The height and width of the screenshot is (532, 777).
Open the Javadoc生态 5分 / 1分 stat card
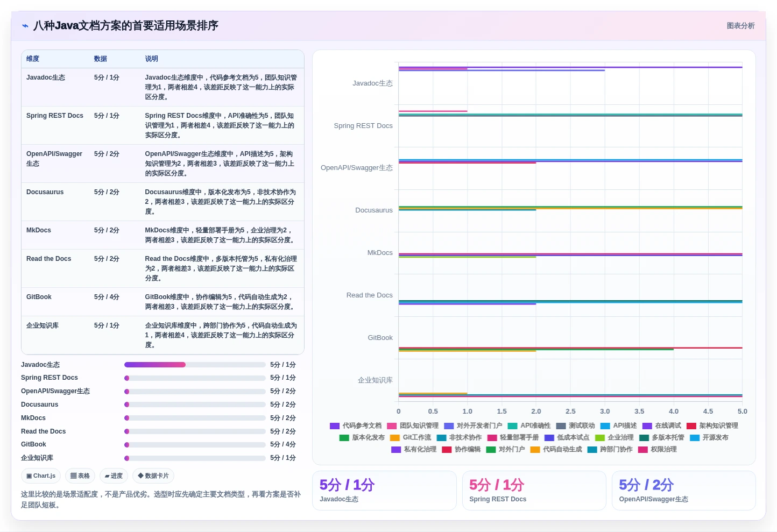point(384,491)
